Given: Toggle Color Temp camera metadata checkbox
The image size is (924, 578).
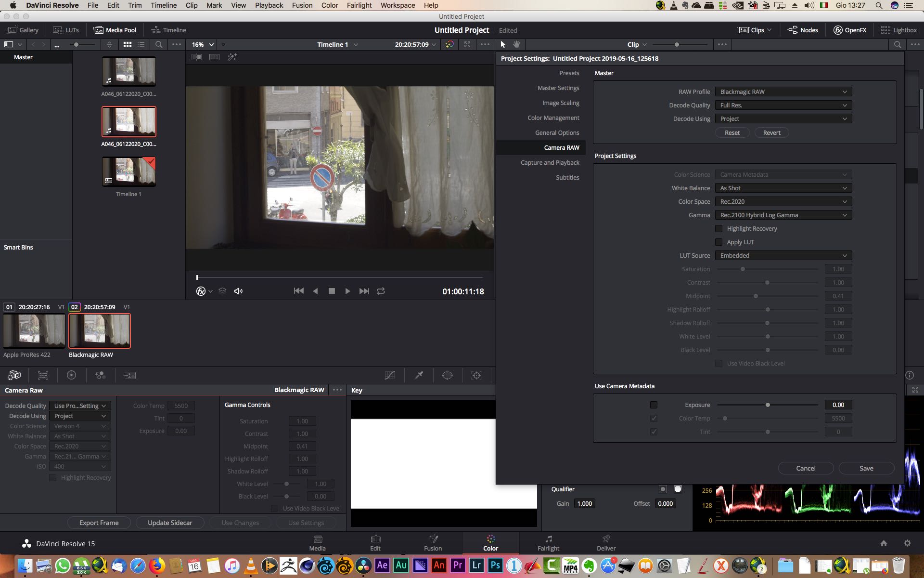Looking at the screenshot, I should (654, 418).
